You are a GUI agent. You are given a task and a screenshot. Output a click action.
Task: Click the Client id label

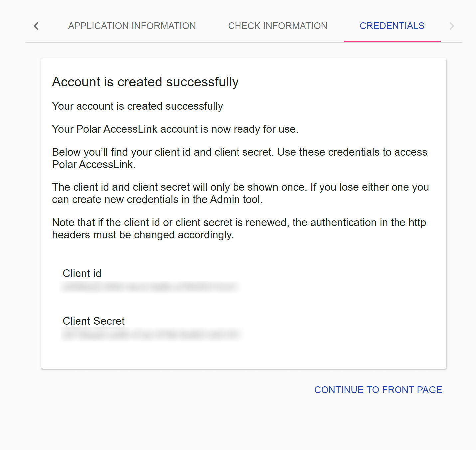[x=82, y=273]
